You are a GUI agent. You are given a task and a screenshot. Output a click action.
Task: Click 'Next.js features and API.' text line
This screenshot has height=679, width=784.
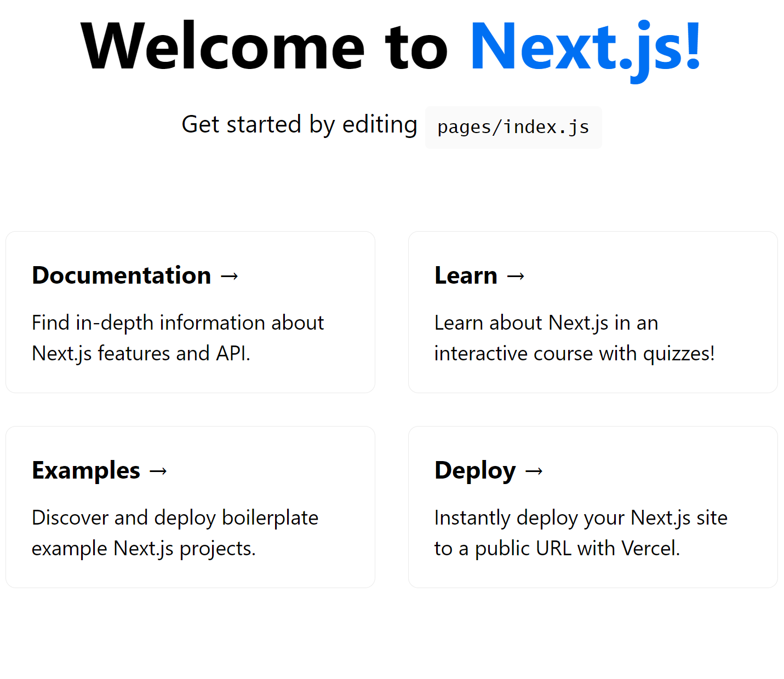[141, 354]
